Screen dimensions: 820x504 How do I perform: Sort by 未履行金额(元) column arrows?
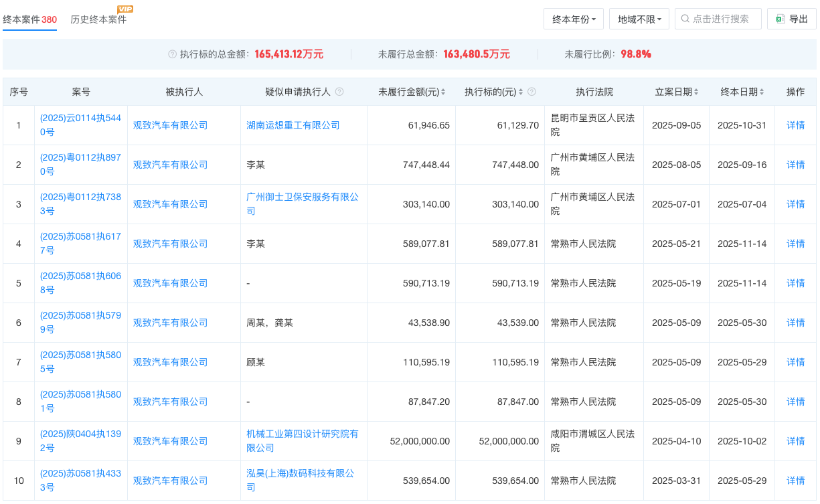443,92
